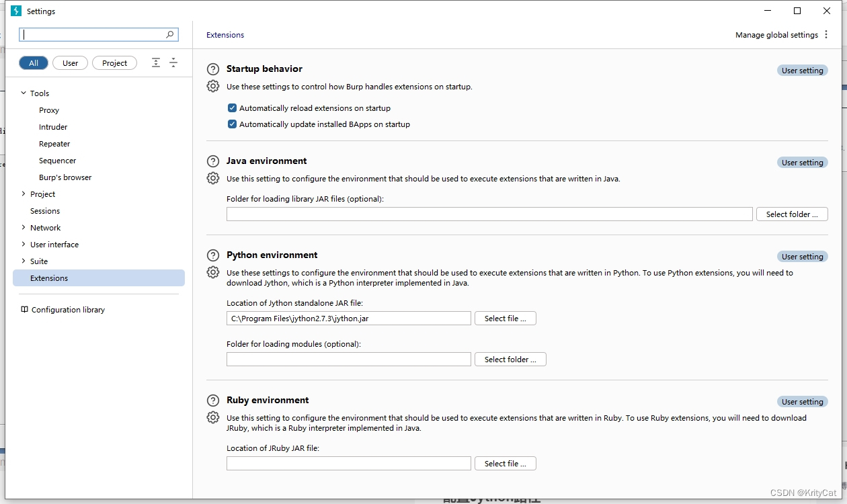
Task: Select Extensions in settings tree
Action: pos(99,278)
